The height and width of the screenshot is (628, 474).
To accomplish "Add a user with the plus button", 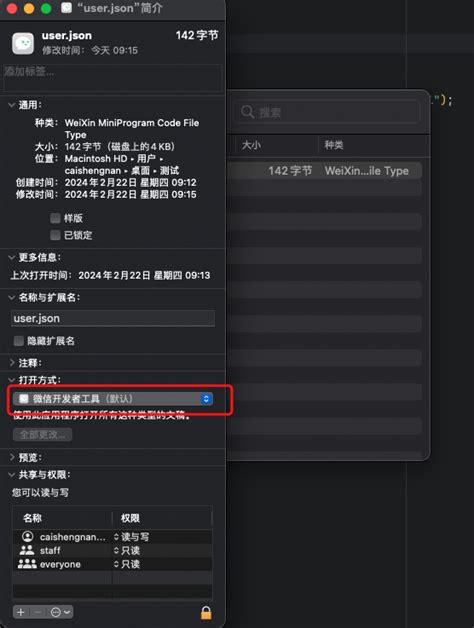I will 21,612.
